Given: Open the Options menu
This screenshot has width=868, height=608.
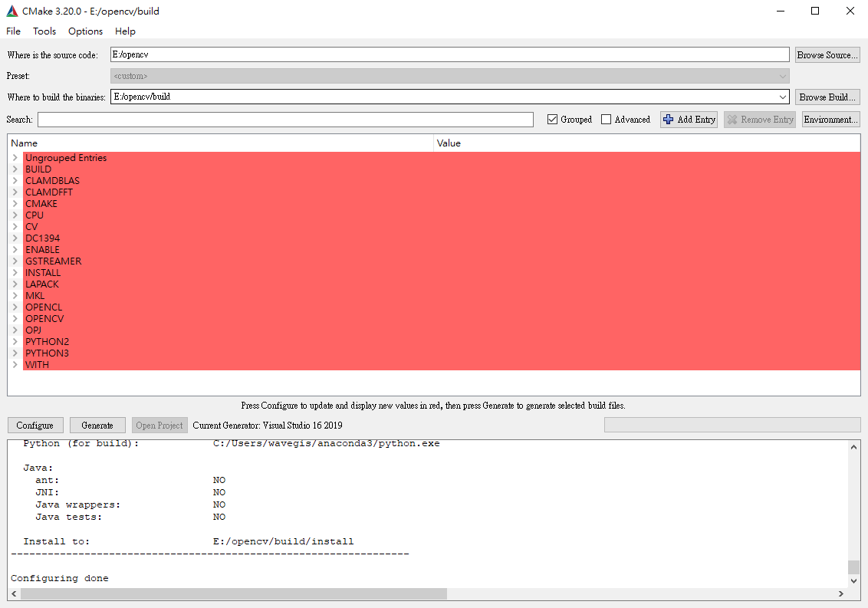Looking at the screenshot, I should click(x=85, y=31).
